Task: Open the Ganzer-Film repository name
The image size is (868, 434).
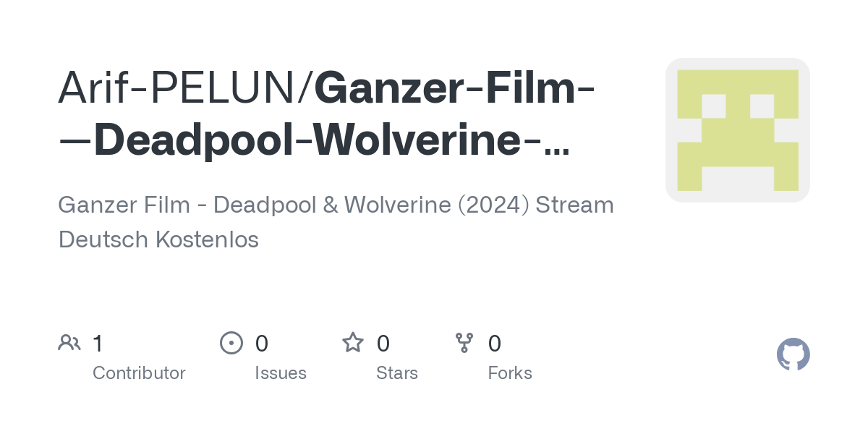Action: tap(454, 88)
